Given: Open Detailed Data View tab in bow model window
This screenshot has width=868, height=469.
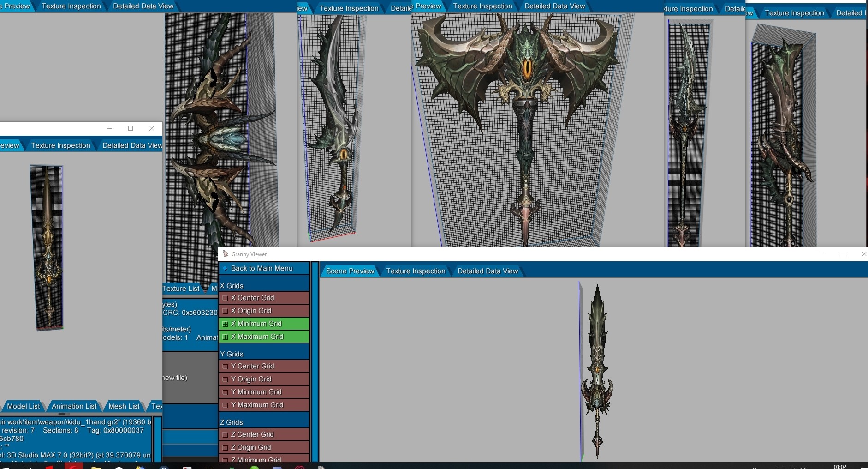Looking at the screenshot, I should point(143,6).
